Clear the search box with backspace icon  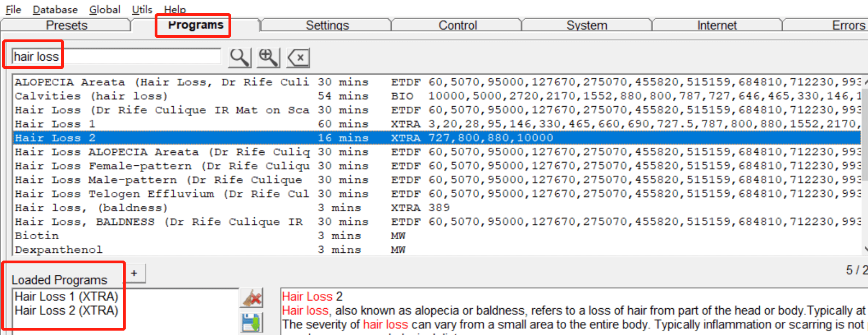point(298,57)
